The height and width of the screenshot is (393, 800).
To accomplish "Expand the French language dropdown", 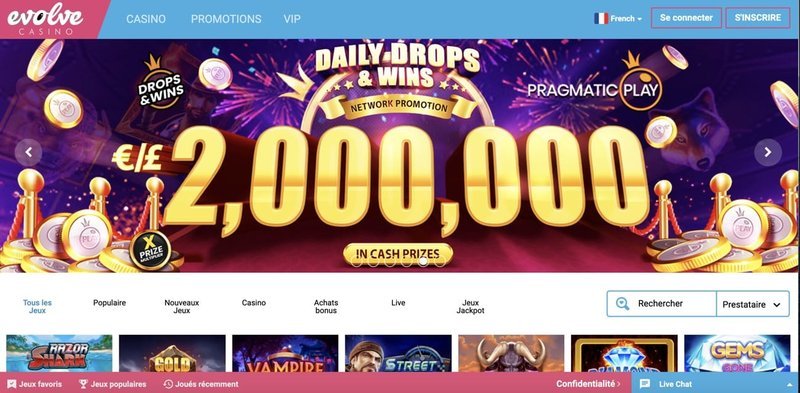I will (x=618, y=18).
